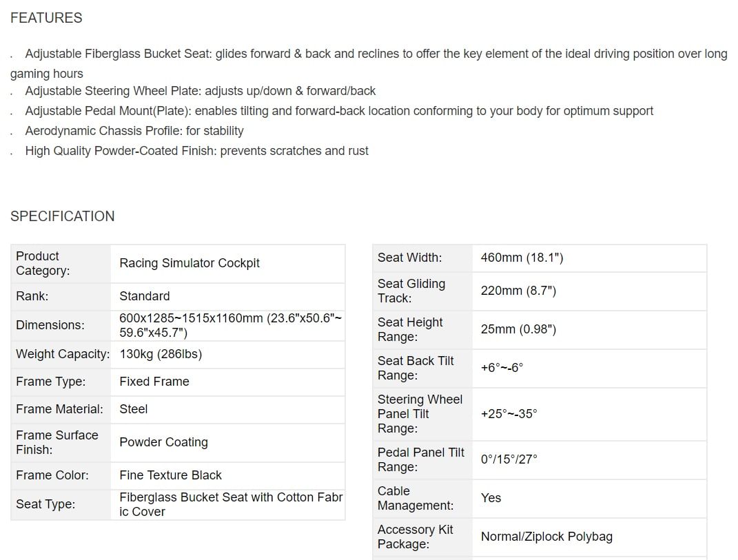The width and height of the screenshot is (738, 560).
Task: Click the FEATURES section heading
Action: click(x=46, y=19)
